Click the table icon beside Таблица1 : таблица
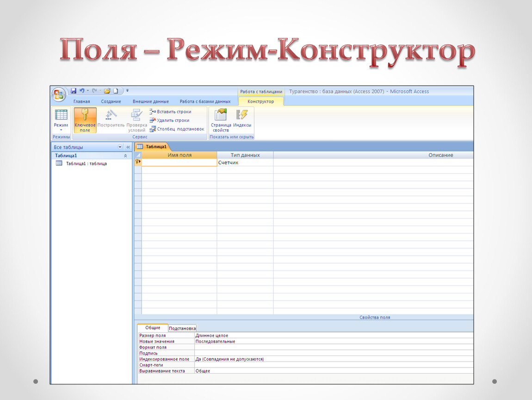The width and height of the screenshot is (532, 400). click(x=59, y=163)
